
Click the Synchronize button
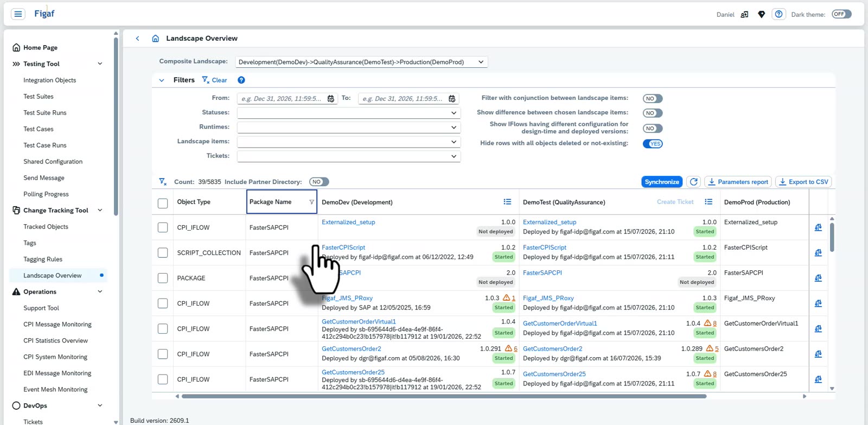tap(662, 182)
